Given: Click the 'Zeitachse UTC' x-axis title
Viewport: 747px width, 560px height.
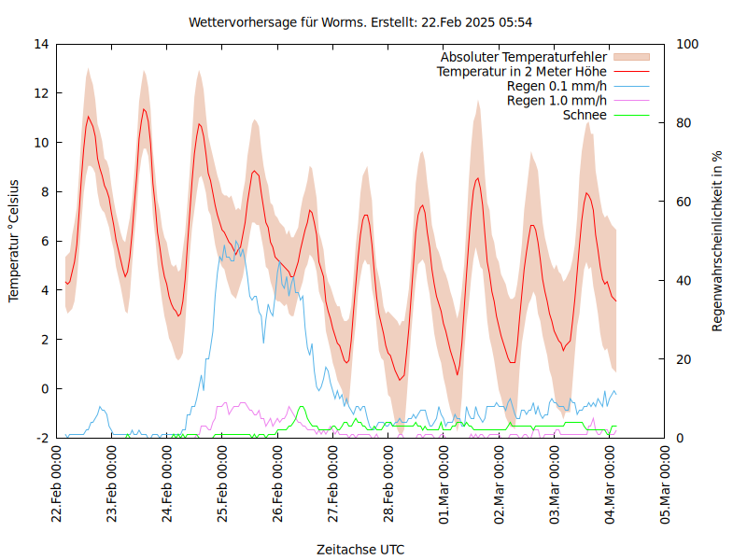Looking at the screenshot, I should 360,549.
